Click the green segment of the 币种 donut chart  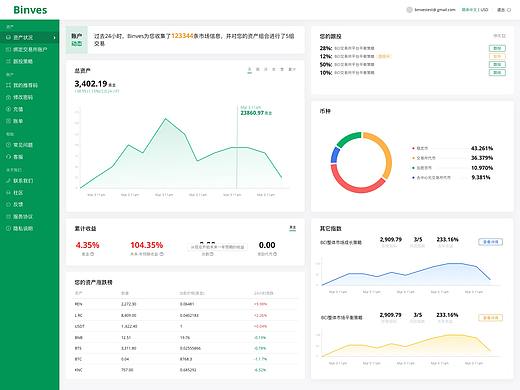(348, 137)
